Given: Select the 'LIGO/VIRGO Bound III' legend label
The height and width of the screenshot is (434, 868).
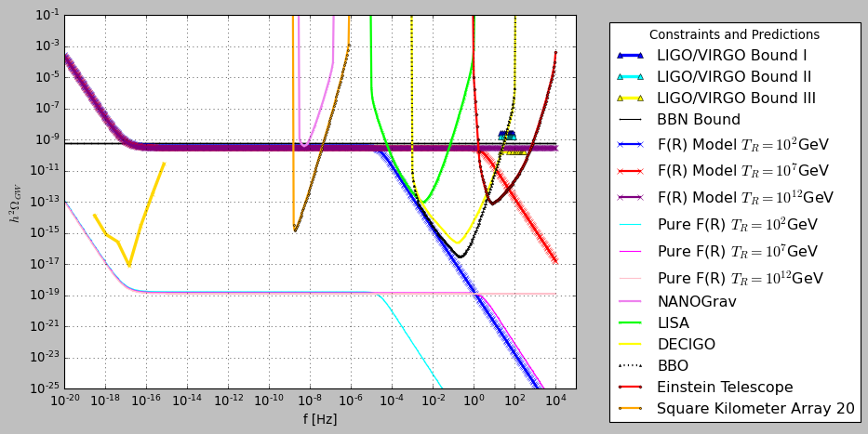Looking at the screenshot, I should click(736, 98).
